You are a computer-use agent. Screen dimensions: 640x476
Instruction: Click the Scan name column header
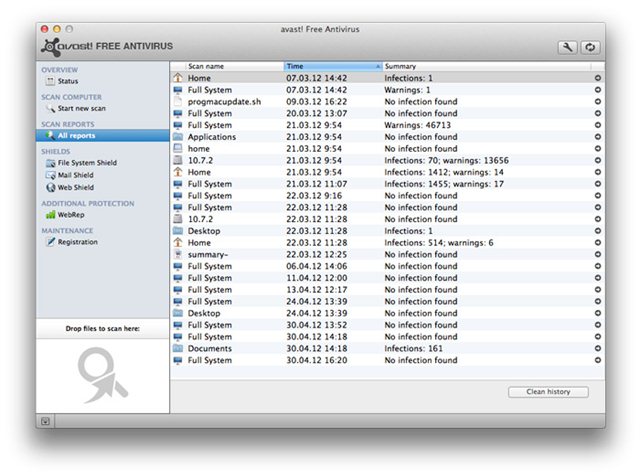227,66
